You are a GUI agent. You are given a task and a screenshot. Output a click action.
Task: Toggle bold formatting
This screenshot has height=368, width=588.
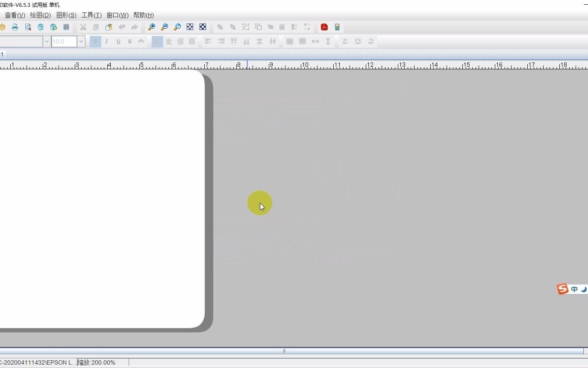(x=95, y=42)
